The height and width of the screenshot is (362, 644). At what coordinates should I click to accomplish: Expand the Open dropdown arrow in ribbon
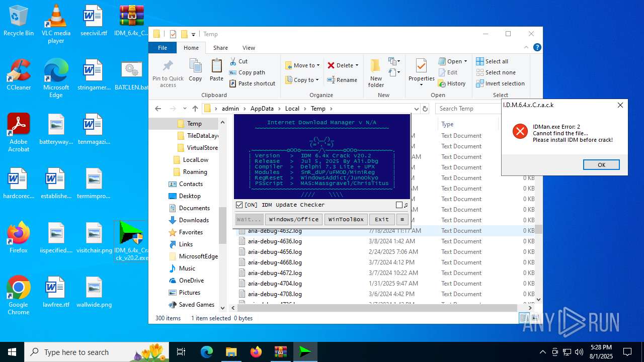click(465, 61)
